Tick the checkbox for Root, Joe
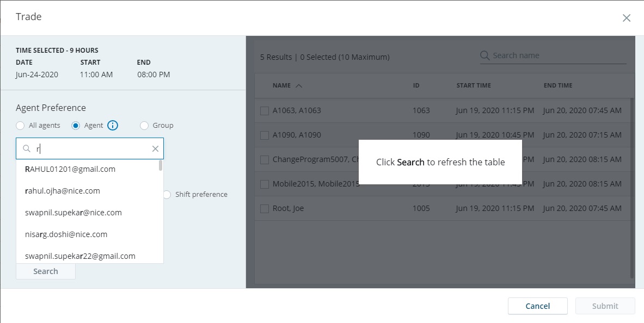Viewport: 644px width, 323px height. pos(265,208)
